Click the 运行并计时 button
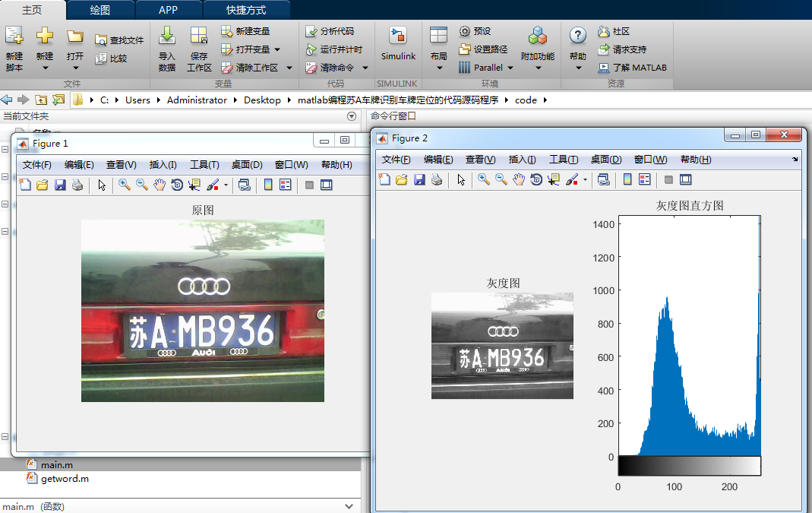The width and height of the screenshot is (812, 513). (x=334, y=49)
